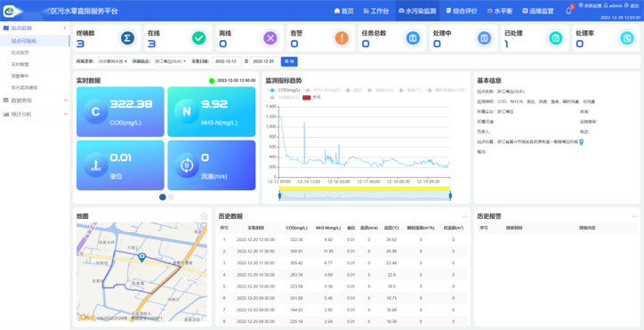Click the 采集时间 column header
This screenshot has height=330, width=644.
255,228
